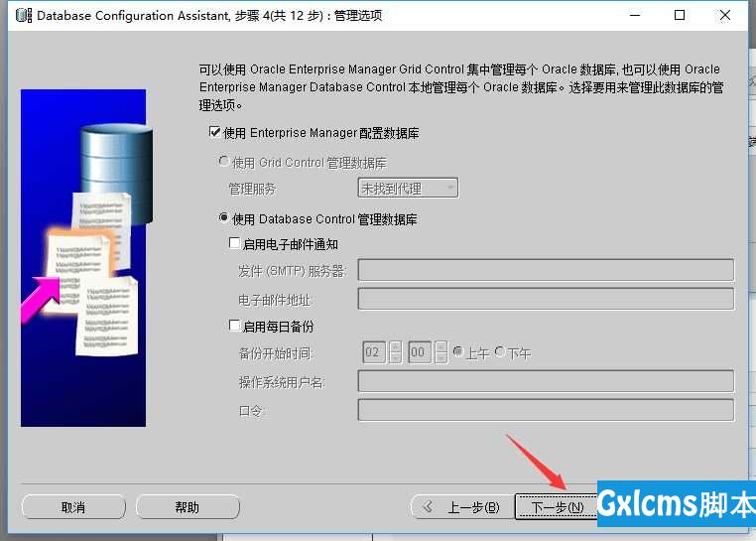Minimize the Database Configuration Assistant window
Screen dimensions: 756x541
click(x=636, y=16)
